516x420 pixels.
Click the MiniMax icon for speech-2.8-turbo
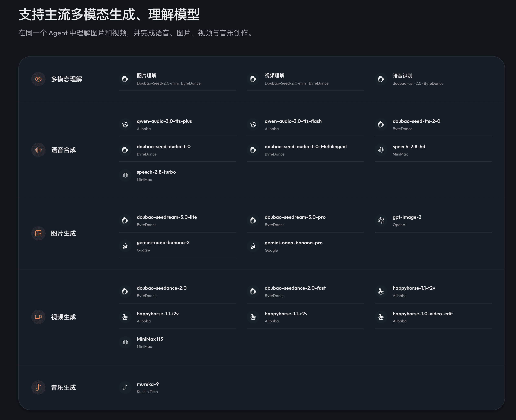[x=125, y=175]
